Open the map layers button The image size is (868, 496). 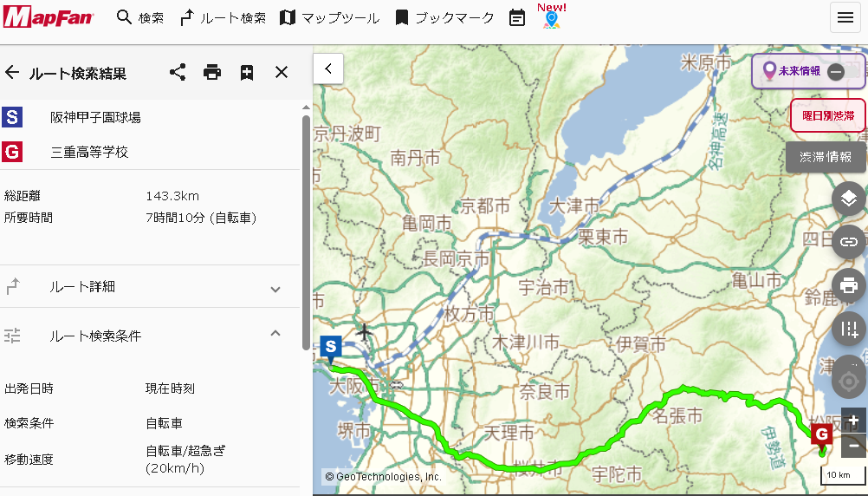[x=849, y=199]
